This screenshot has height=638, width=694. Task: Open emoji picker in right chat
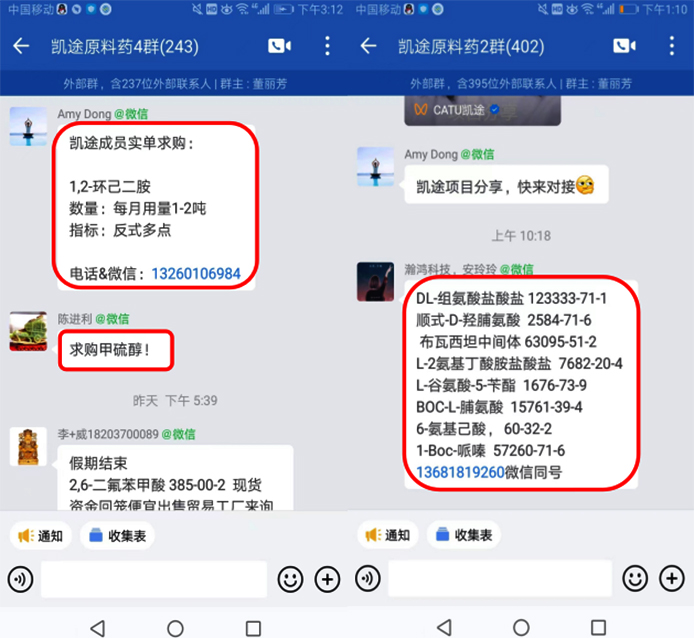click(x=635, y=579)
